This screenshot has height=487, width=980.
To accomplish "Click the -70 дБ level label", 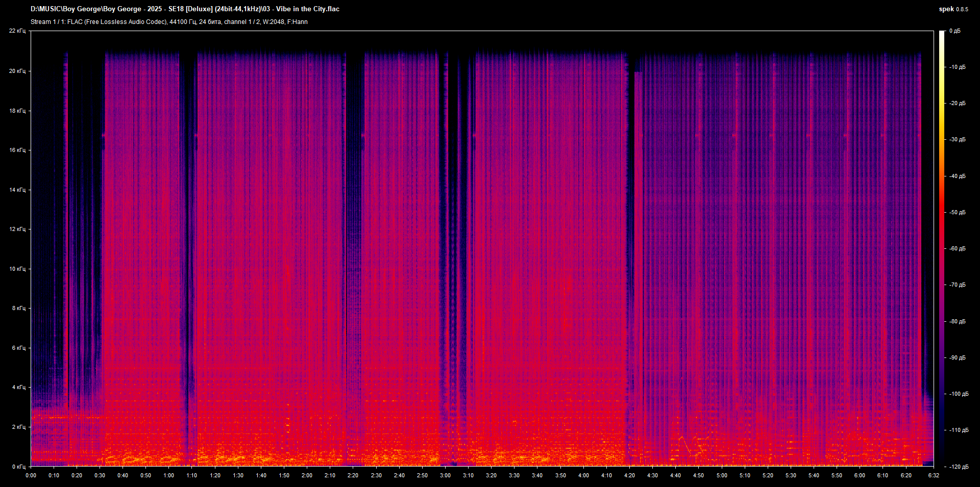I will coord(957,285).
